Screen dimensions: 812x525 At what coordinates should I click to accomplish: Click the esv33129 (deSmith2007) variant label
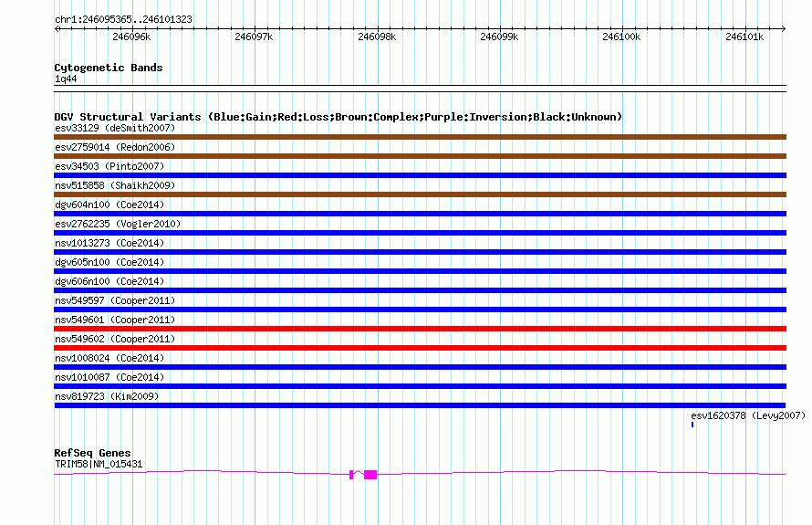click(x=115, y=128)
